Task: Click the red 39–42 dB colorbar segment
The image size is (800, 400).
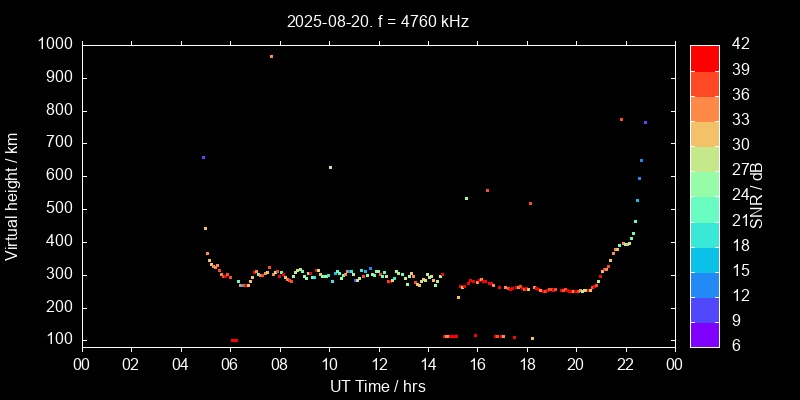Action: [x=705, y=57]
